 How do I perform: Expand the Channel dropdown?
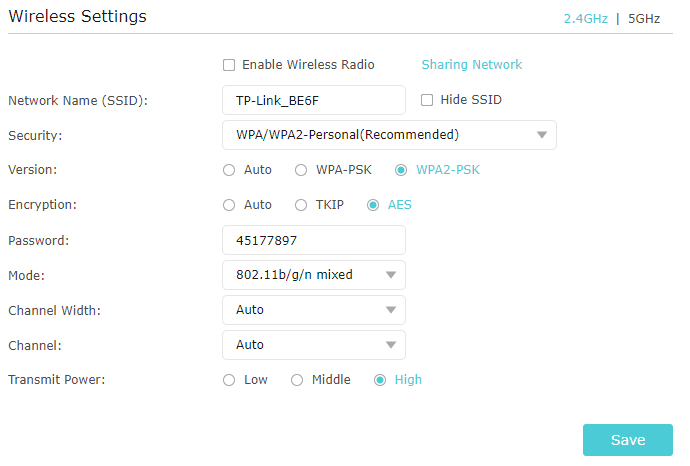point(313,345)
